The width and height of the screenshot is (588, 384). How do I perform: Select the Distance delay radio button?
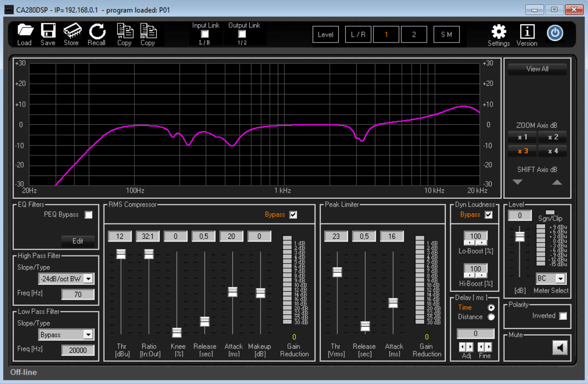(491, 317)
